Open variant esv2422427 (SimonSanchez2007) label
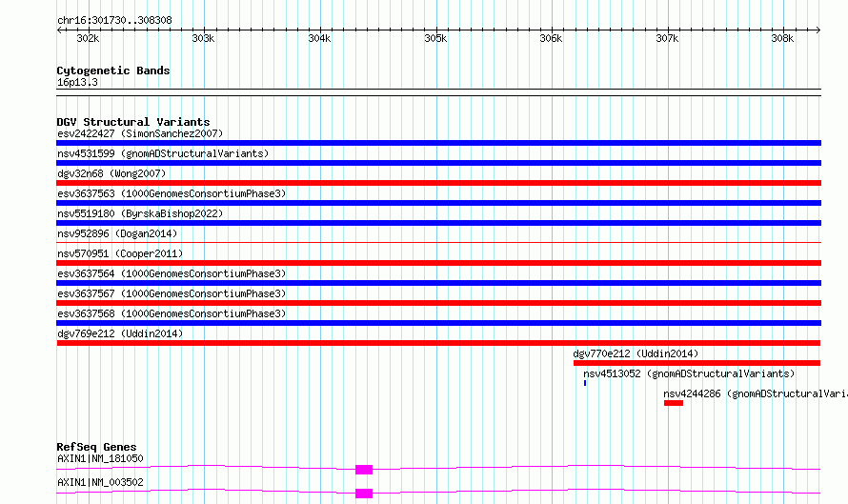The height and width of the screenshot is (504, 848). click(140, 133)
